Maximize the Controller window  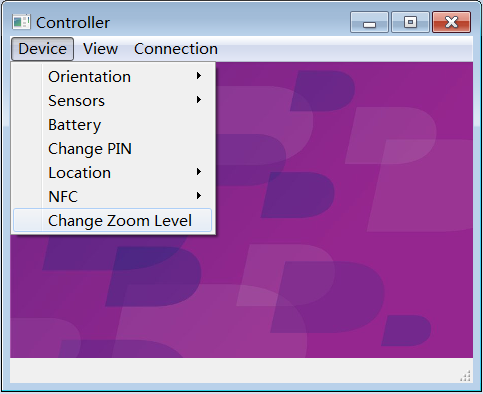410,22
